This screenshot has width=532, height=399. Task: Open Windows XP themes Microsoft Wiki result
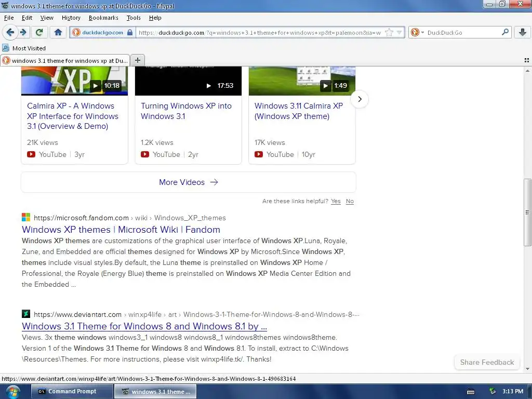[x=121, y=230]
